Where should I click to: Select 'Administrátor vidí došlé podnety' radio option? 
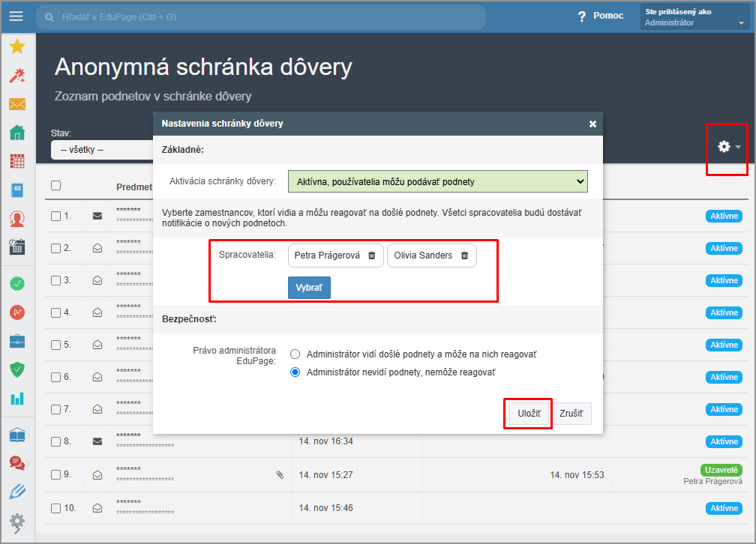point(295,354)
